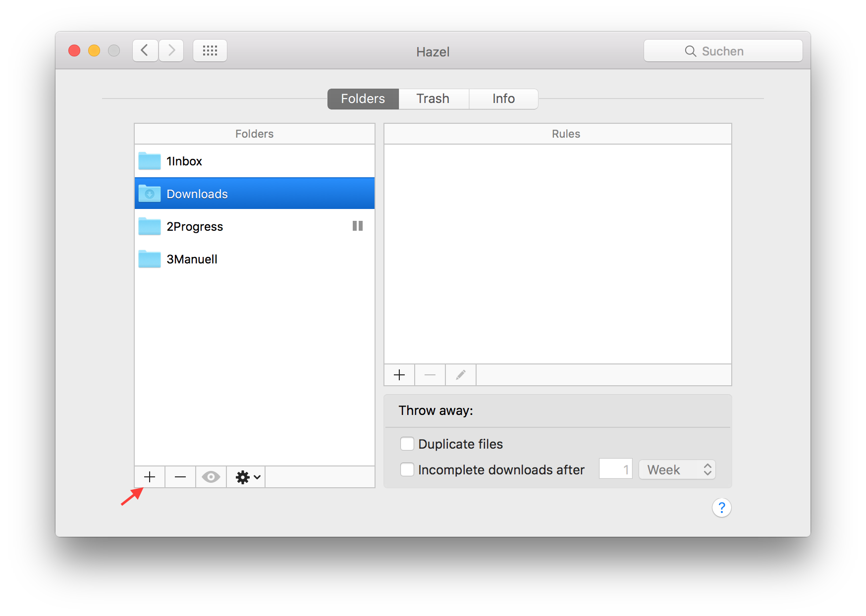This screenshot has height=616, width=866.
Task: Resume the paused 2Progress folder
Action: 358,226
